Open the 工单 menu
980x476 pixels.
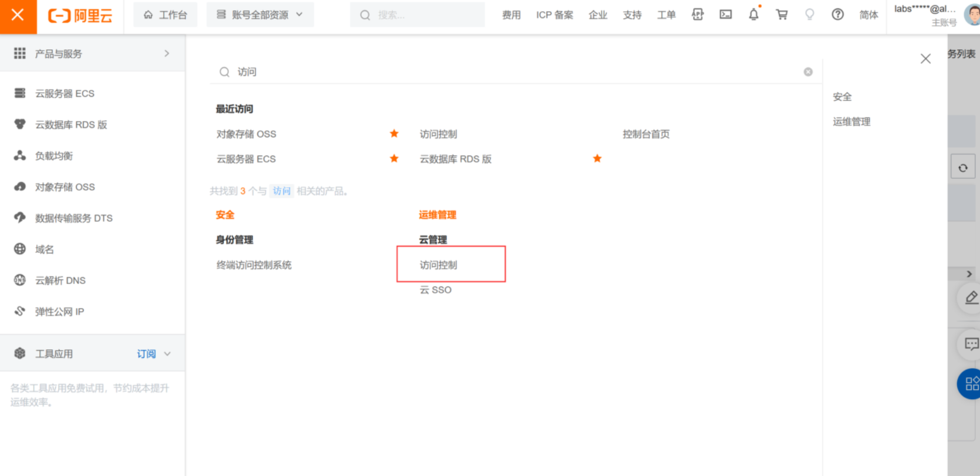(666, 15)
